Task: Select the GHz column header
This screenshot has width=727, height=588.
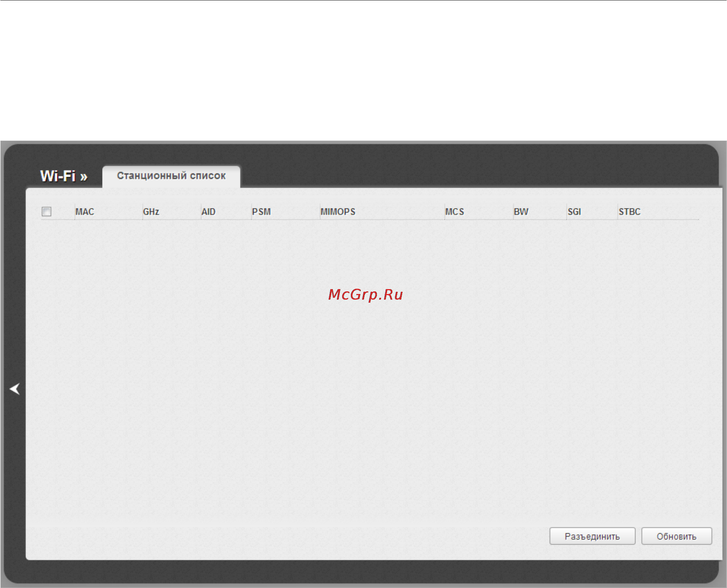Action: pos(151,212)
